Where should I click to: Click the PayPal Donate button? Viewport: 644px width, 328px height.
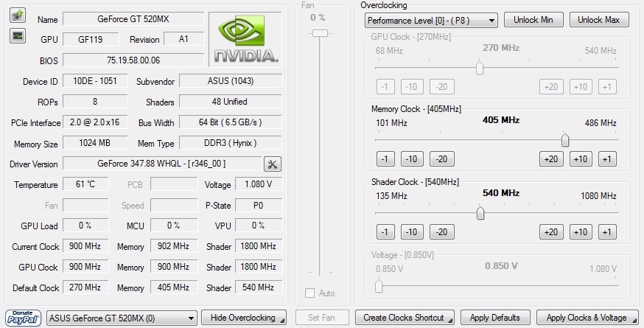pos(22,318)
